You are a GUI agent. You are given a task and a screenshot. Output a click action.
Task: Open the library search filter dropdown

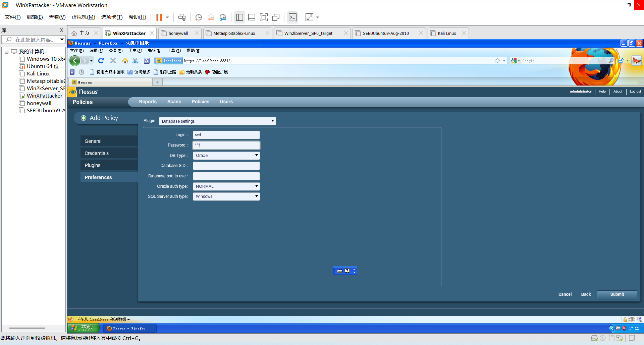click(x=62, y=40)
